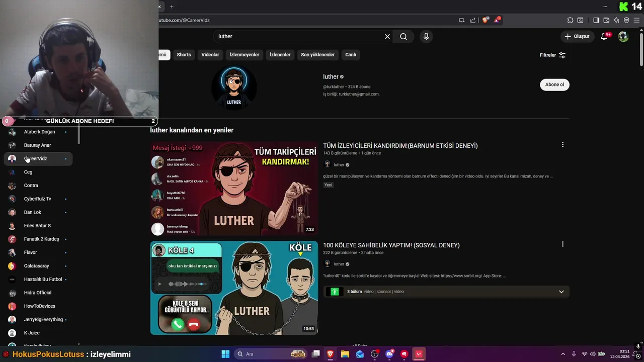
Task: Click luther uploader under 100 Köleye video
Action: pyautogui.click(x=339, y=264)
